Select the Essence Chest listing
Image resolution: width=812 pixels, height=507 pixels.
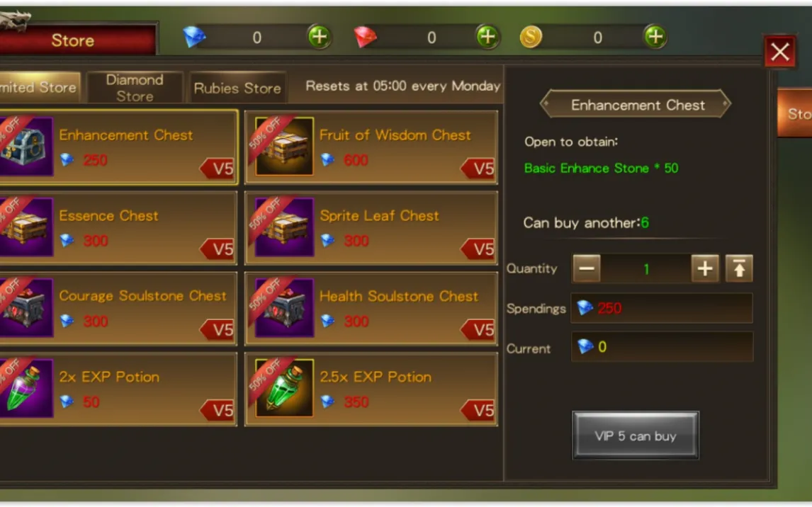(118, 227)
